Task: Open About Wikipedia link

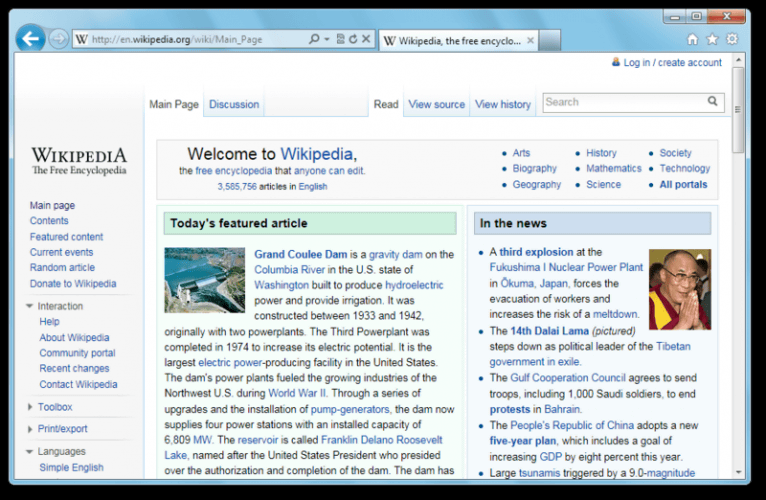Action: pos(74,337)
